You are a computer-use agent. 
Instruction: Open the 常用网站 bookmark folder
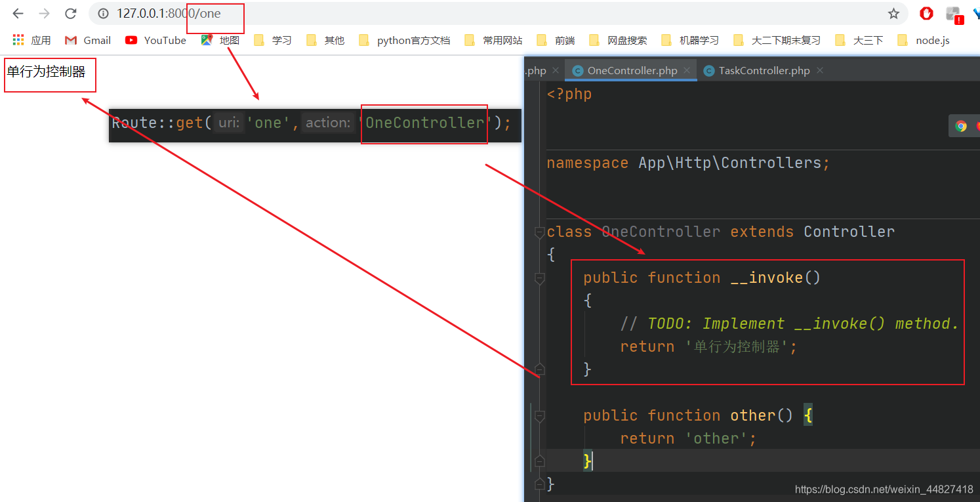click(493, 40)
